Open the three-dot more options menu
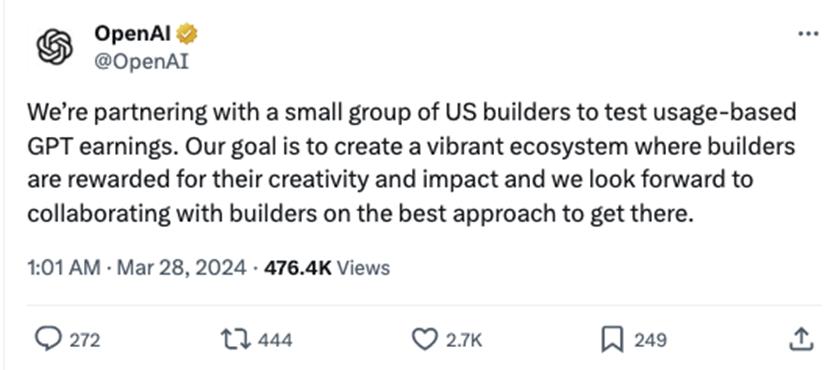Viewport: 839px width, 370px height. pos(808,34)
